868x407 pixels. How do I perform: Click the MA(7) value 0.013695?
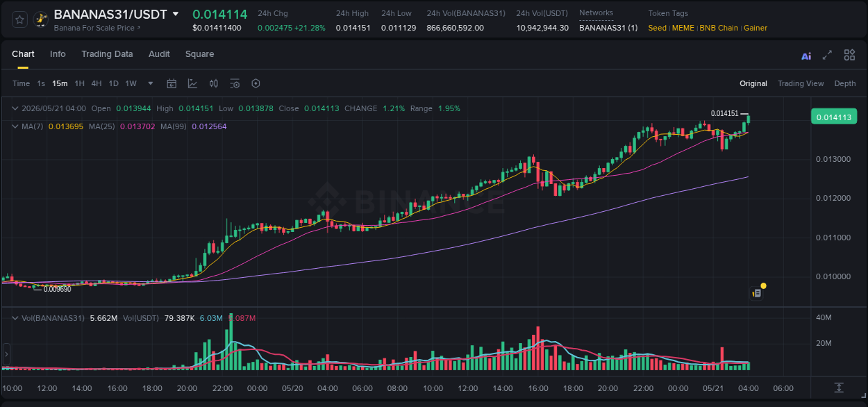pos(66,126)
